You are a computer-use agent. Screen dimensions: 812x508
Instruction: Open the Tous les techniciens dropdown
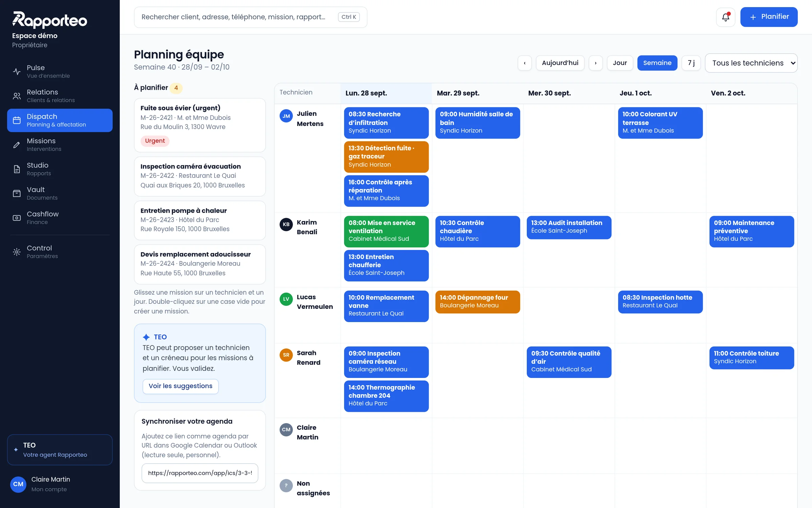click(751, 63)
